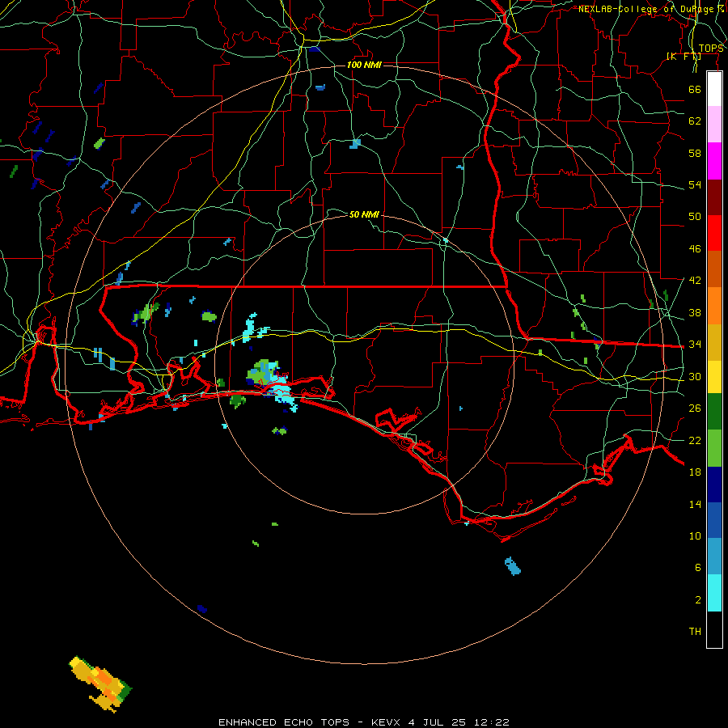
Task: Click the legend value 2
Action: click(x=698, y=600)
